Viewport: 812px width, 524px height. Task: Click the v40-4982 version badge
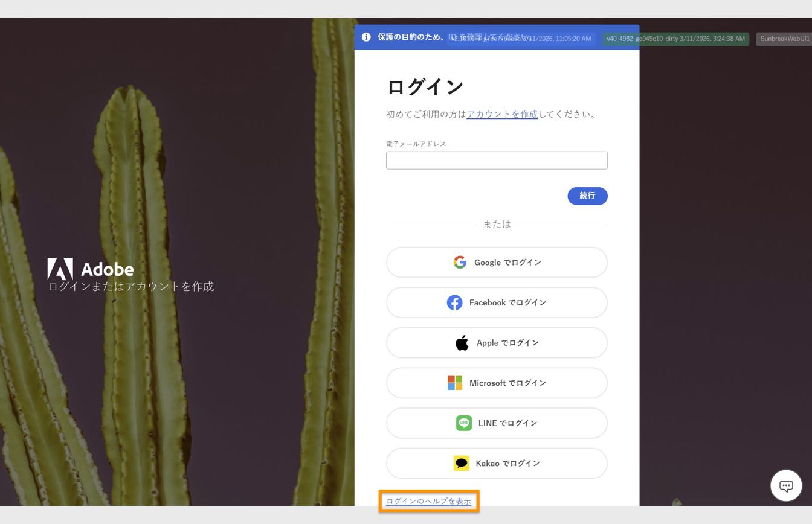(x=675, y=39)
